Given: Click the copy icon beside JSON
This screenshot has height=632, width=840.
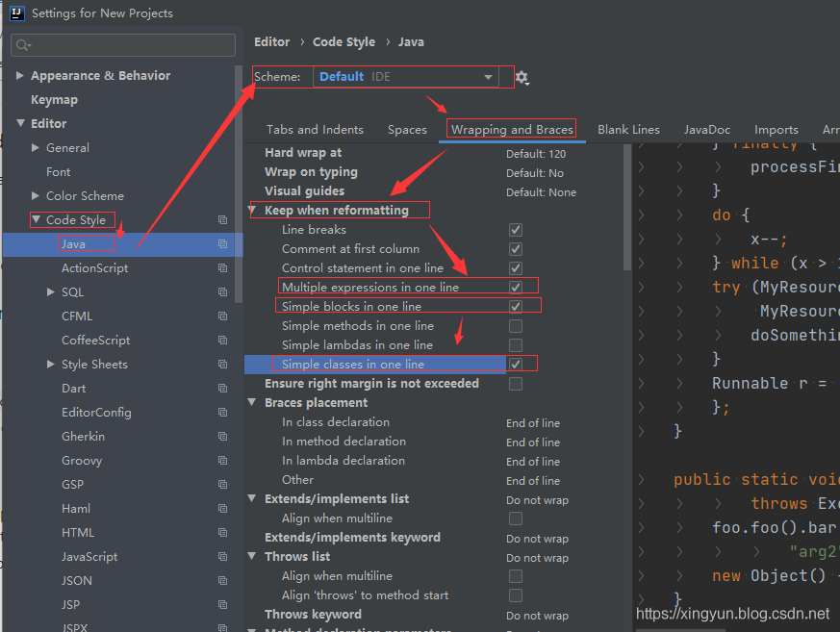Looking at the screenshot, I should pos(222,581).
